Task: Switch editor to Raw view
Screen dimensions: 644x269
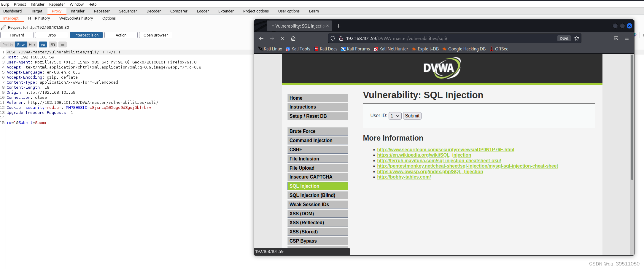Action: [21, 44]
